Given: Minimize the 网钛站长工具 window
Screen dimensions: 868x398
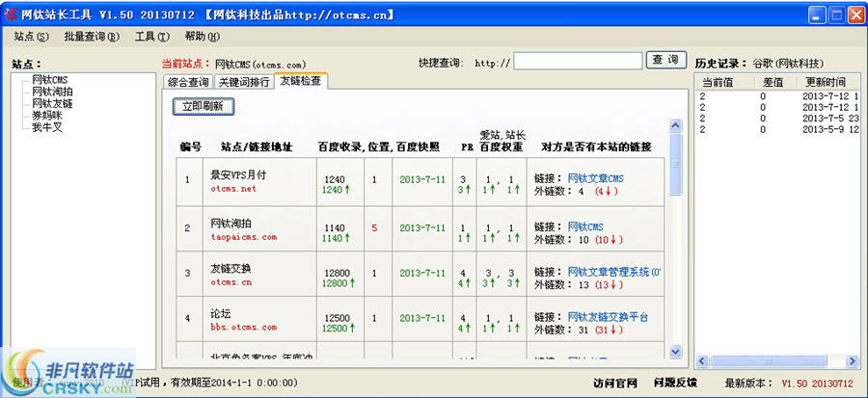Looking at the screenshot, I should pyautogui.click(x=815, y=14).
